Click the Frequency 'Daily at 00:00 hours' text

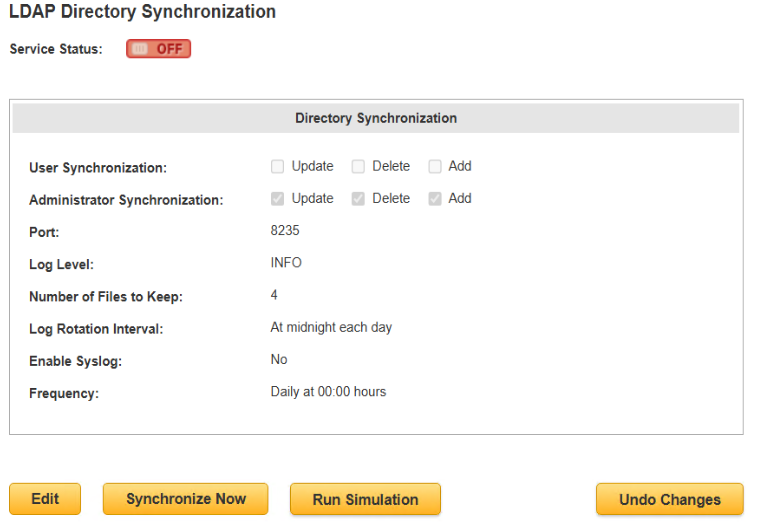coord(328,392)
